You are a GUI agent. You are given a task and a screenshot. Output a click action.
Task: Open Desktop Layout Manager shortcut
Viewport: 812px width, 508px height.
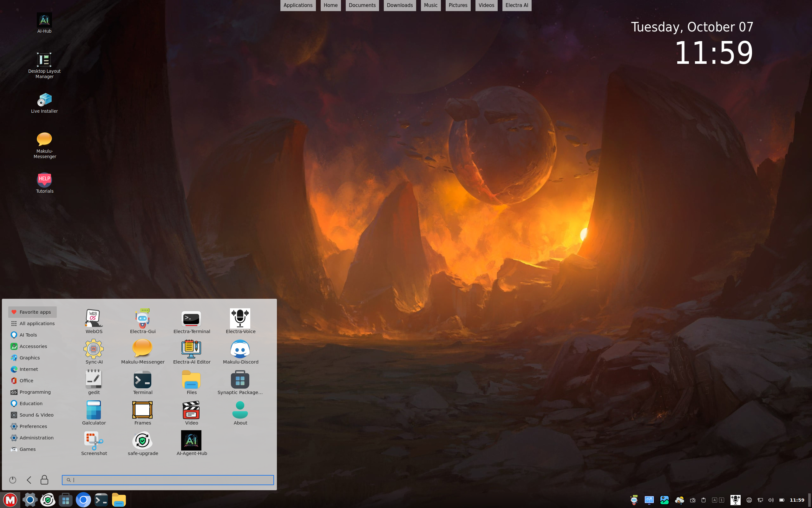tap(44, 65)
